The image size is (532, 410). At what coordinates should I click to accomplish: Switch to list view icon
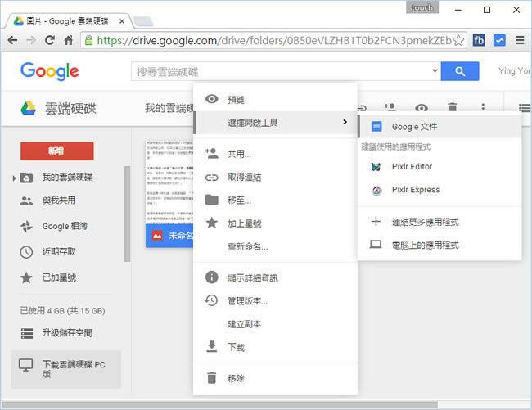click(x=525, y=108)
